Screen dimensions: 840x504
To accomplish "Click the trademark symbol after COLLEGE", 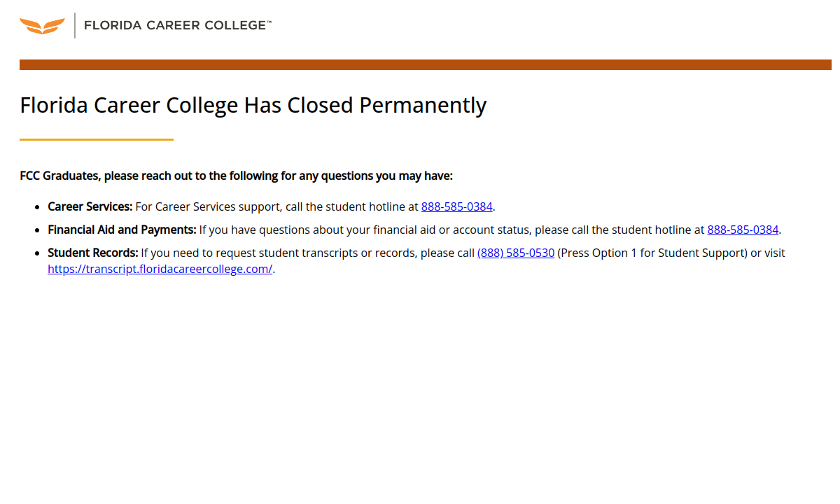I will click(x=269, y=22).
